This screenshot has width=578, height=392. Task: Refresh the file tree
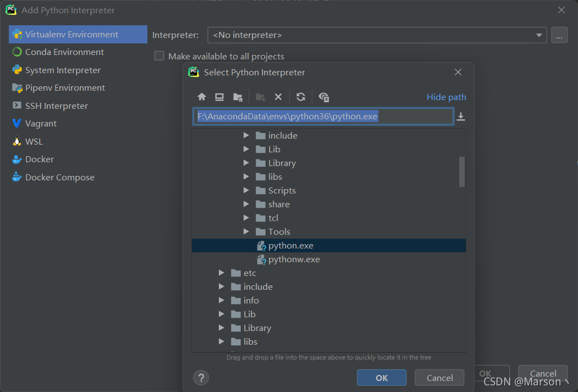(x=301, y=97)
